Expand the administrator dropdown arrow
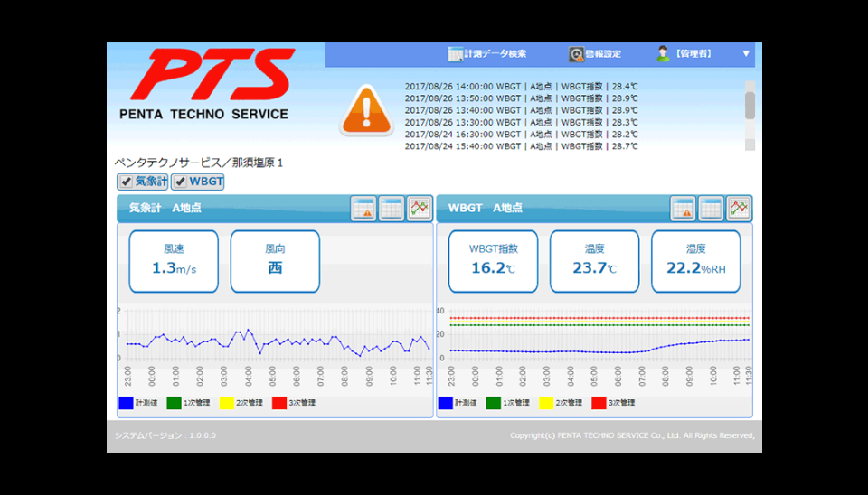 pyautogui.click(x=746, y=53)
